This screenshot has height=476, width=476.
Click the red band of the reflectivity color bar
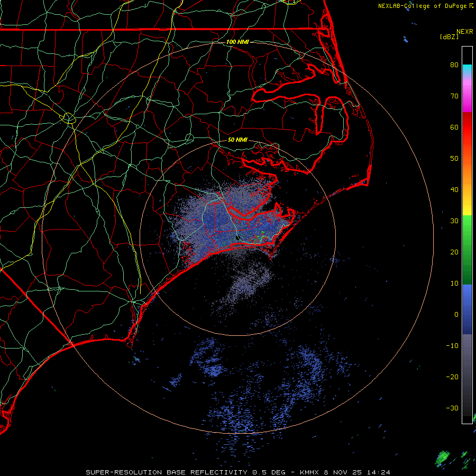(x=467, y=131)
